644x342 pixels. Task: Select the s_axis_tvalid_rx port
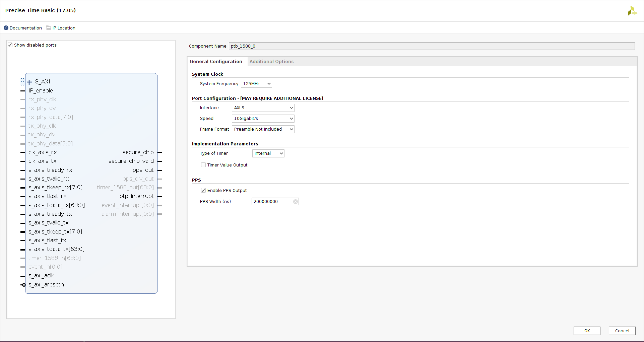click(49, 179)
